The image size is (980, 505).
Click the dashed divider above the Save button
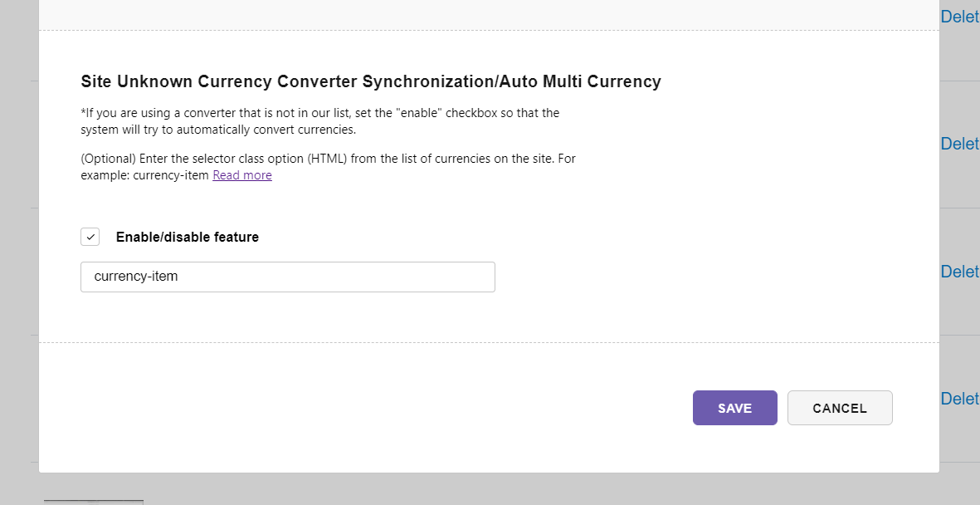489,342
